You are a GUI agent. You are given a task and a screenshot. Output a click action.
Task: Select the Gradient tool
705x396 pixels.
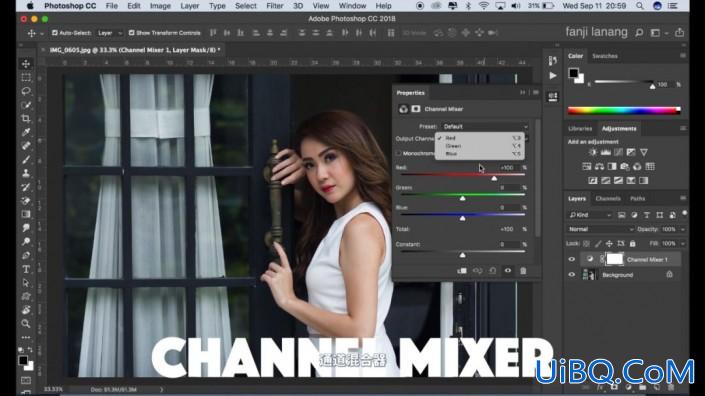[x=26, y=214]
